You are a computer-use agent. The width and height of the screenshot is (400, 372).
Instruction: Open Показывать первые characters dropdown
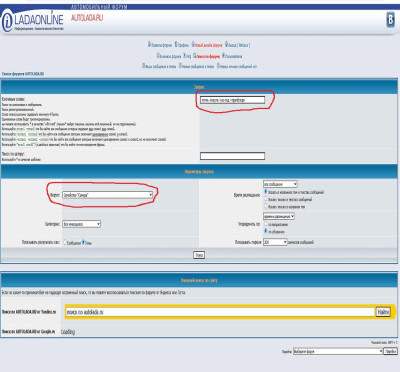(x=275, y=242)
